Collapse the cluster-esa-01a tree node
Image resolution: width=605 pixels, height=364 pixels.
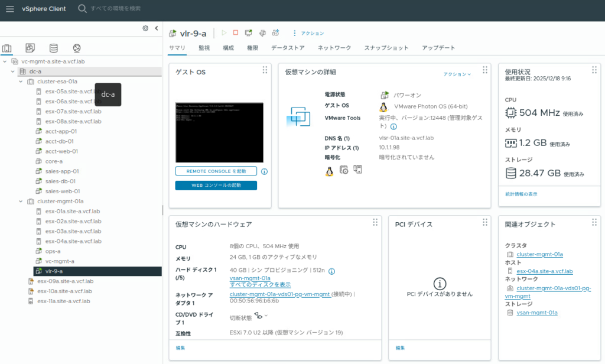(x=21, y=82)
